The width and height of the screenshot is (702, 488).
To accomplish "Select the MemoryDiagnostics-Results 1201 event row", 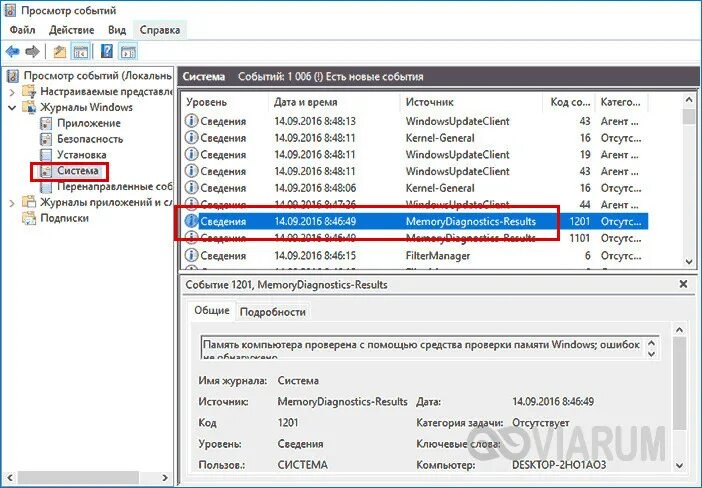I will tap(415, 221).
